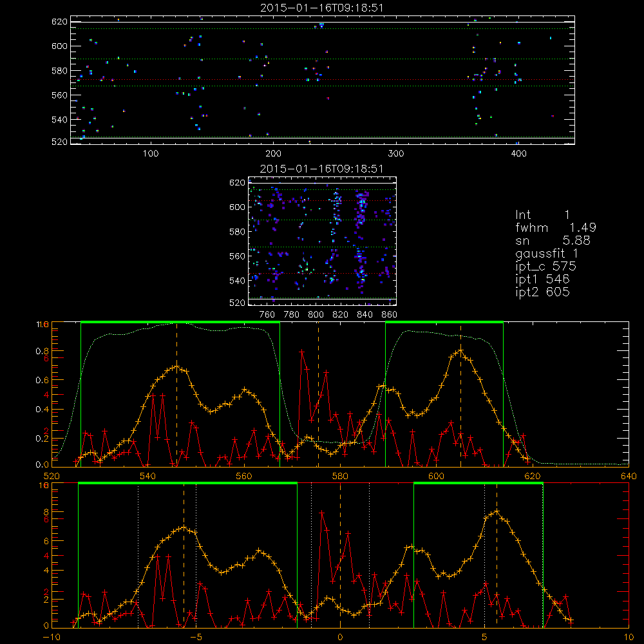This screenshot has height=644, width=644.
Task: Click the '760' x-axis label of middle plot
Action: pos(267,315)
